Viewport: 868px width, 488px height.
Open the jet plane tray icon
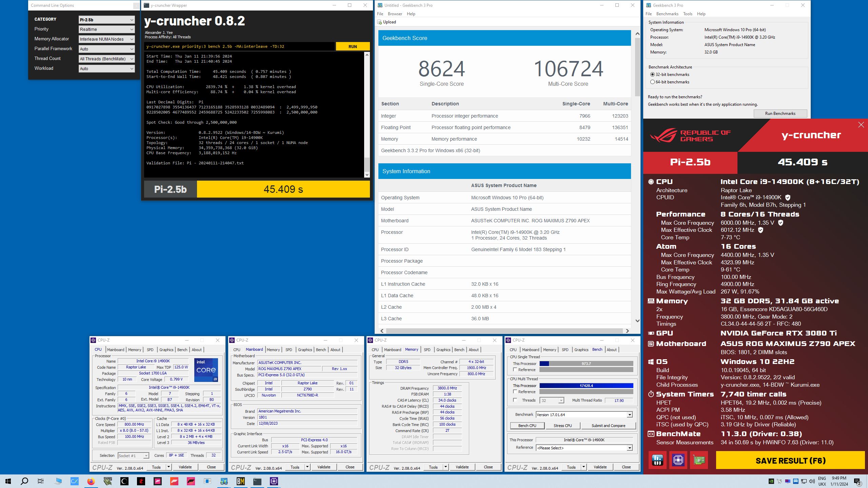[x=779, y=481]
